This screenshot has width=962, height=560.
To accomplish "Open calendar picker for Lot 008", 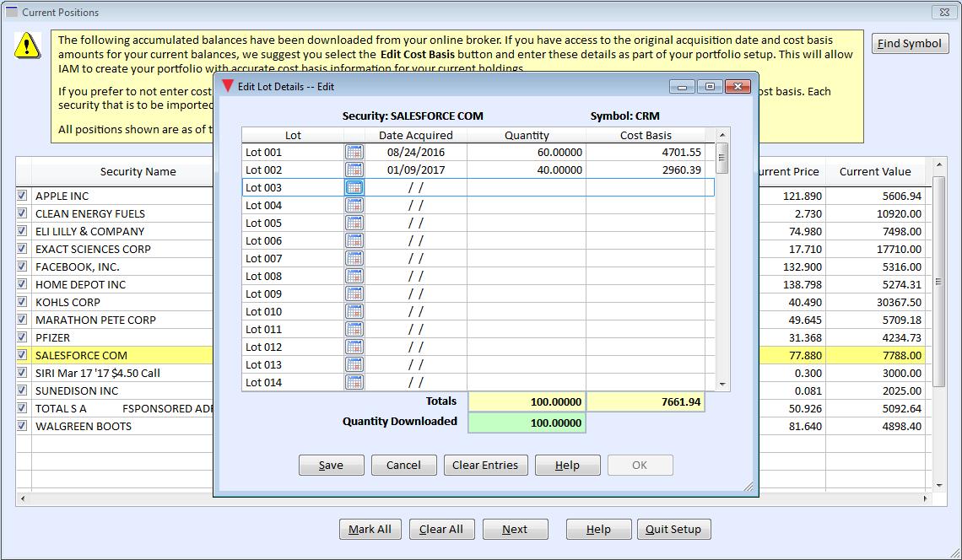I will pos(354,276).
